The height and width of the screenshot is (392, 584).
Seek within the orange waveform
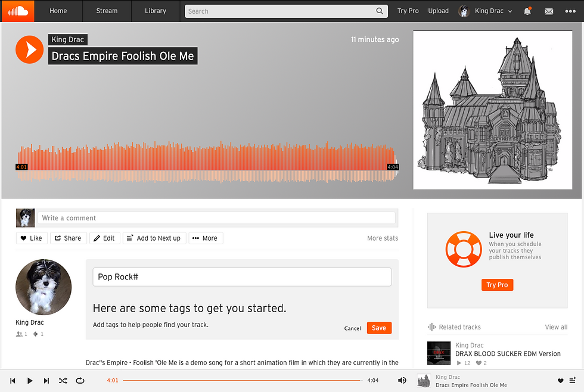pyautogui.click(x=208, y=162)
